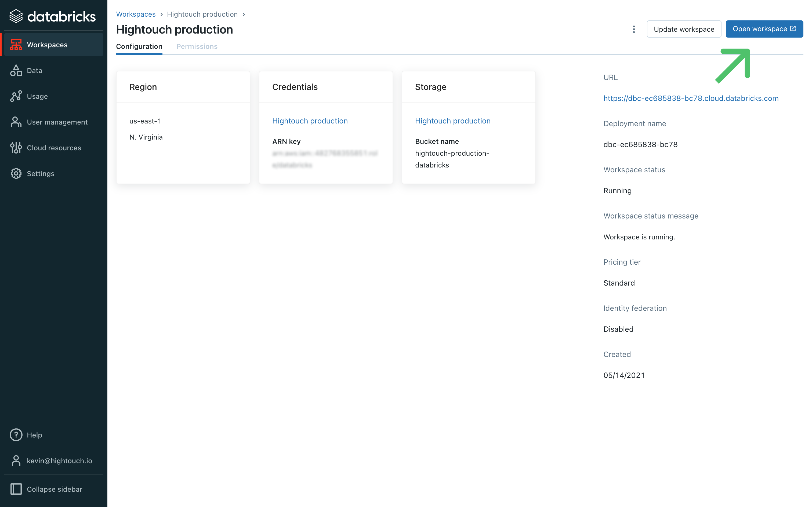Click the account person icon
This screenshot has height=507, width=812.
[16, 461]
